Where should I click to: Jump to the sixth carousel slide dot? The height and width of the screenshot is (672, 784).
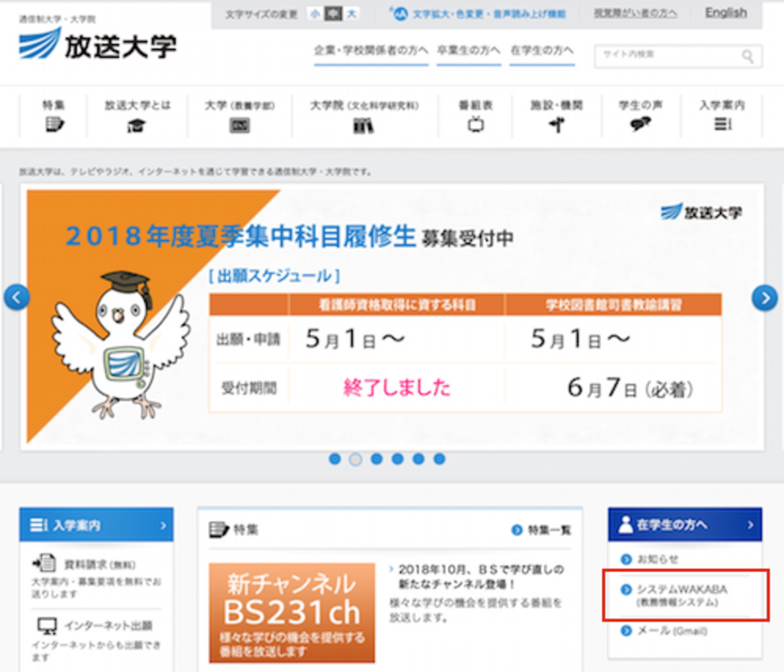pyautogui.click(x=440, y=459)
